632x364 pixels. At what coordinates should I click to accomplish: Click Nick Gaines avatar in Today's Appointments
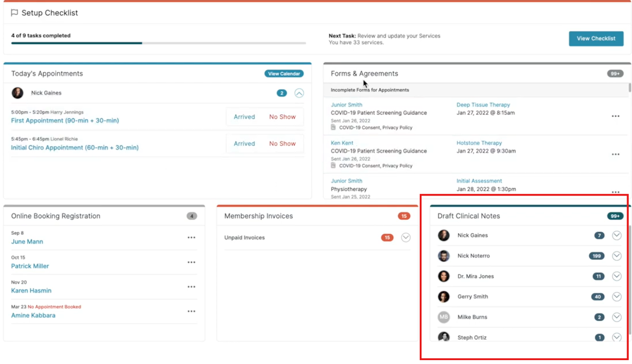click(x=17, y=93)
